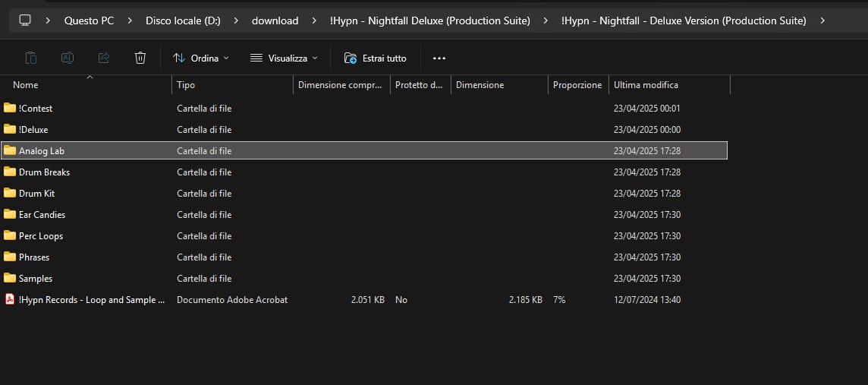Click the Paste clipboard icon
868x385 pixels.
coord(32,58)
